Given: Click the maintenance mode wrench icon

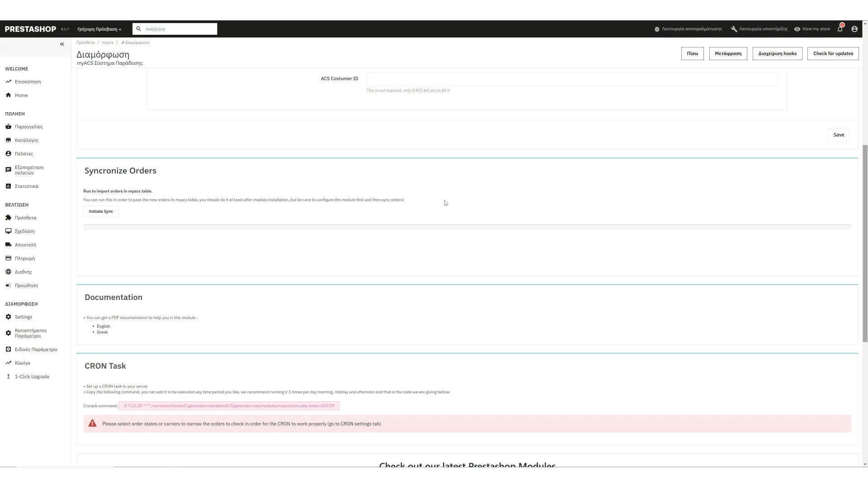Looking at the screenshot, I should [734, 29].
